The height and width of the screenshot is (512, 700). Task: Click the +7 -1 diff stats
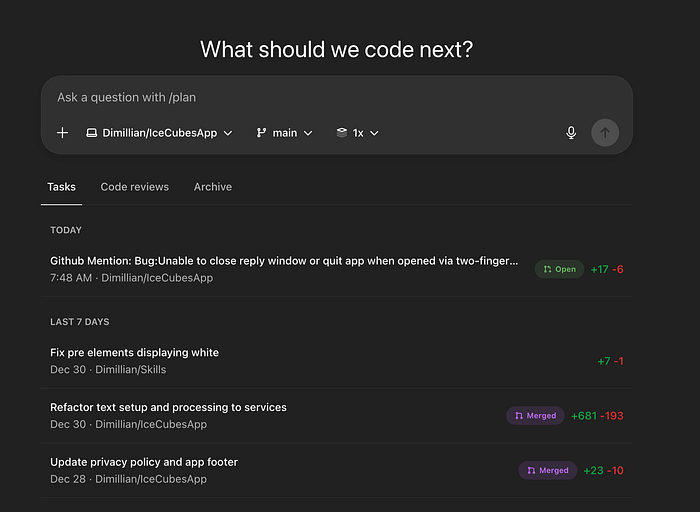[610, 361]
